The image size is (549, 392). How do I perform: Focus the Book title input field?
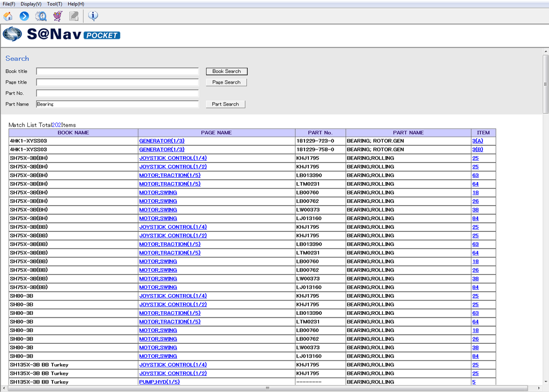click(117, 71)
